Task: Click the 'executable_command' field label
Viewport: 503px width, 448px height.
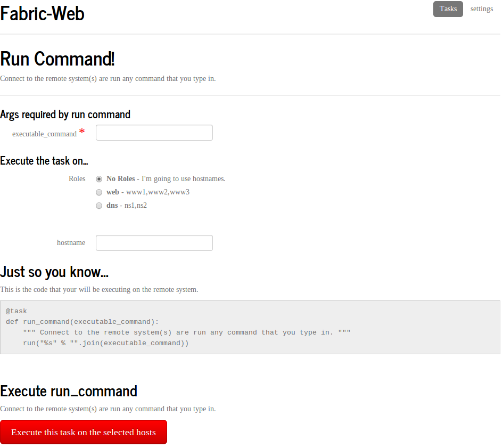Action: [44, 134]
